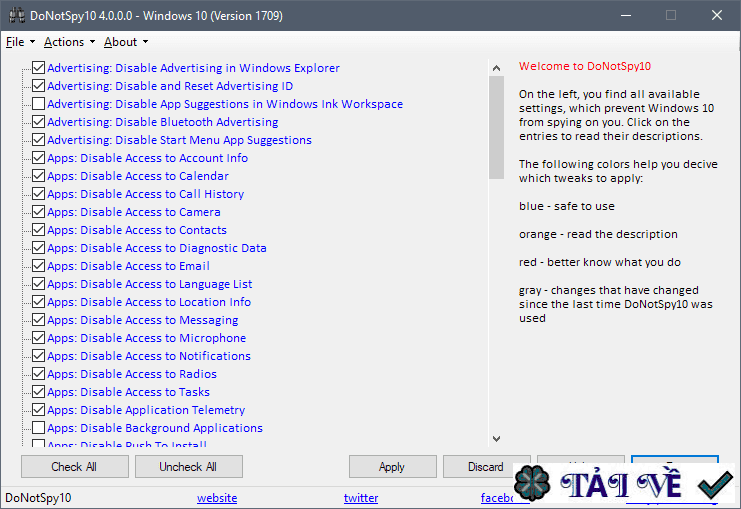The height and width of the screenshot is (509, 741).
Task: Toggle Disable Access to Account Info checkbox
Action: point(39,157)
